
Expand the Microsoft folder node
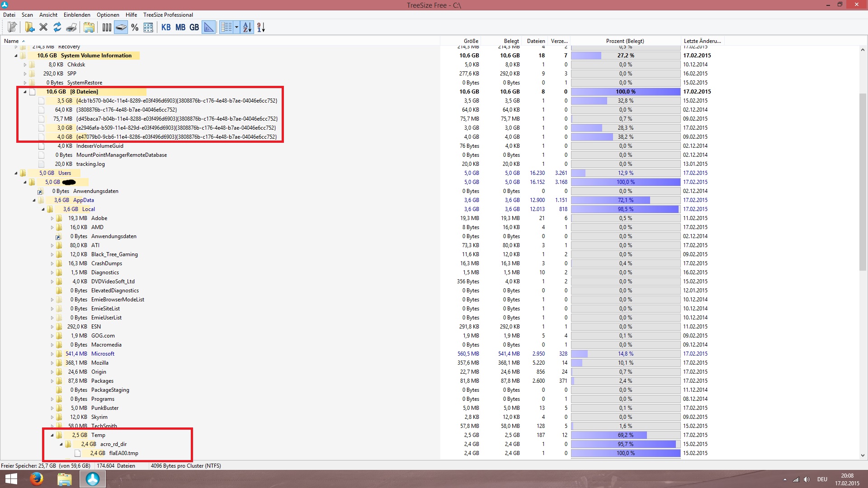(x=52, y=354)
